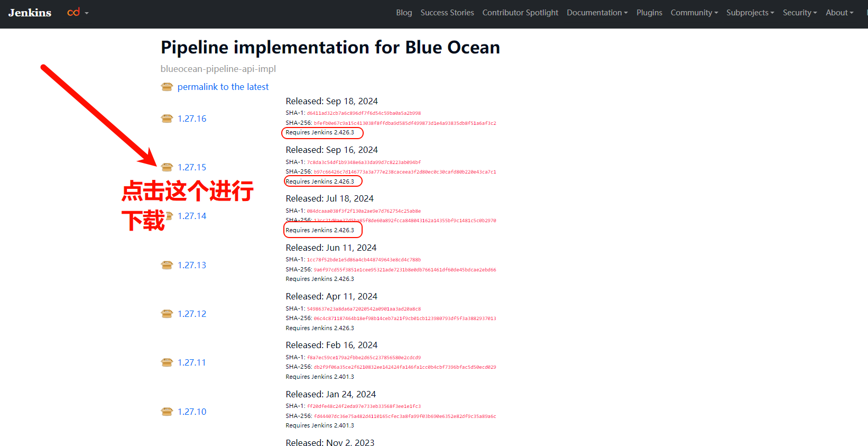Open the CD Foundation icon dropdown
This screenshot has width=868, height=446.
click(78, 12)
